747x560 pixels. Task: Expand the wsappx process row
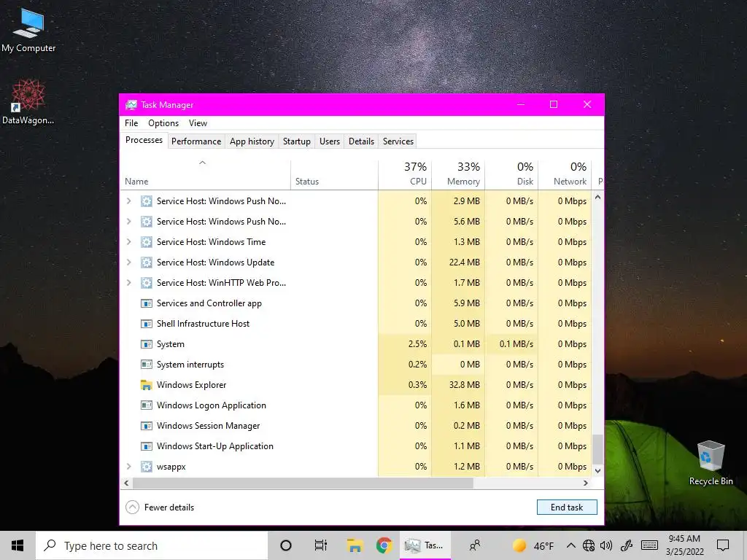[x=128, y=467]
